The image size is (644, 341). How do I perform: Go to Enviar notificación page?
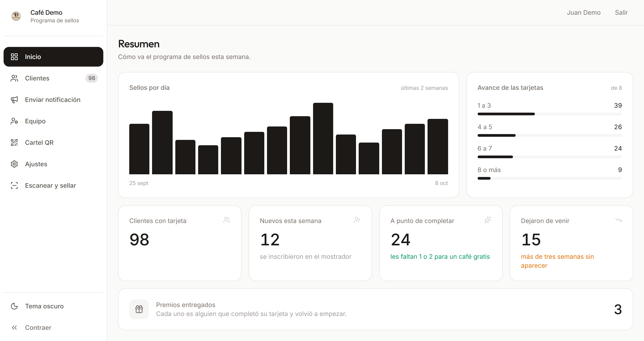coord(53,100)
